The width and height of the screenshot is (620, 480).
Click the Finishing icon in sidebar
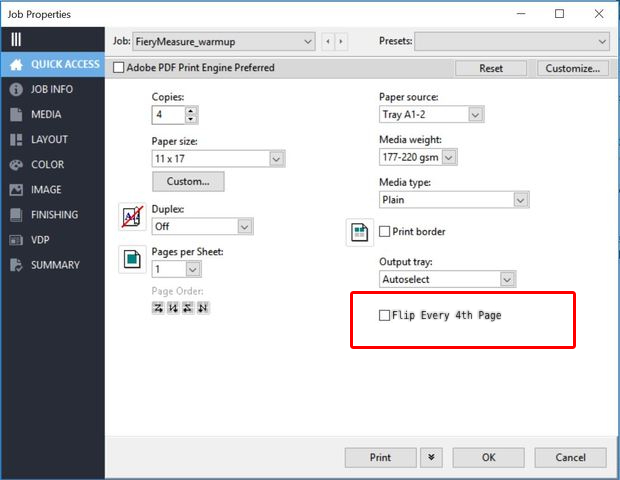[16, 215]
